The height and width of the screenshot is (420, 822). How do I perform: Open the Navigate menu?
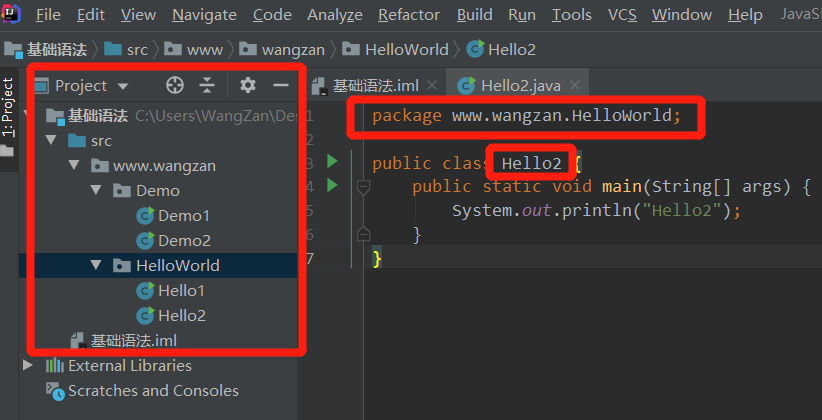(204, 15)
